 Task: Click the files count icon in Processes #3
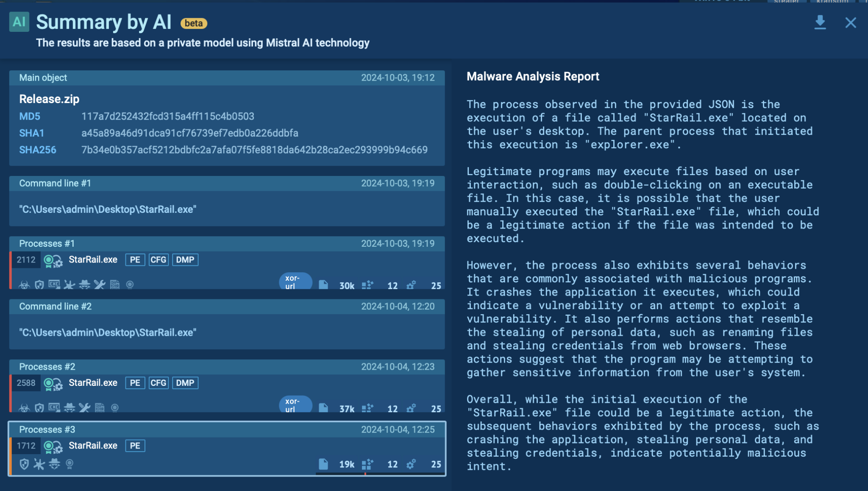323,464
